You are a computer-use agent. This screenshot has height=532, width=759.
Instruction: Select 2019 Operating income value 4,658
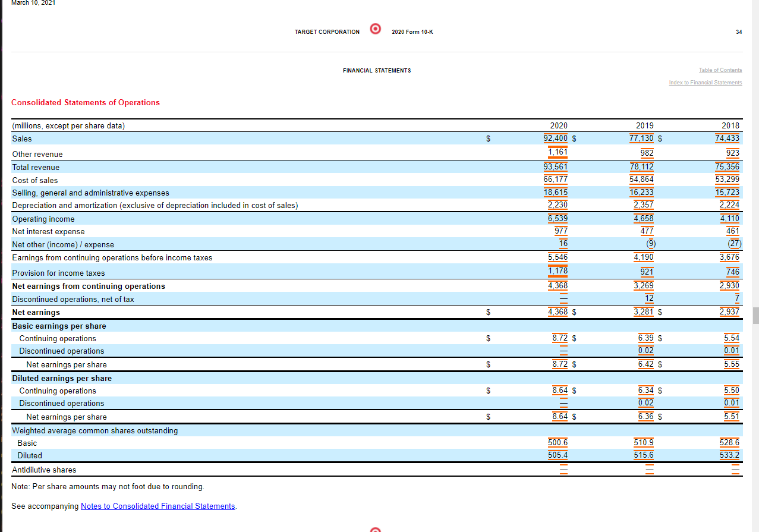pos(644,219)
